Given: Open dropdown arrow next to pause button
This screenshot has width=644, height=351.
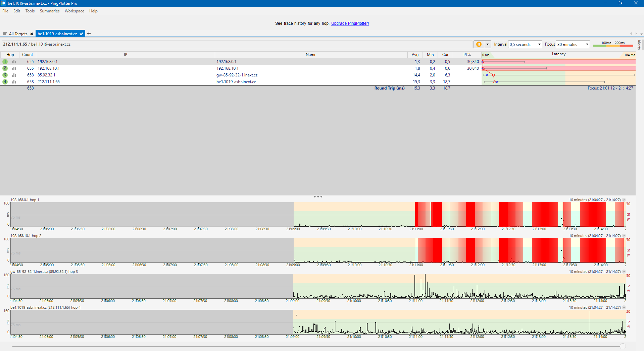Looking at the screenshot, I should (488, 44).
